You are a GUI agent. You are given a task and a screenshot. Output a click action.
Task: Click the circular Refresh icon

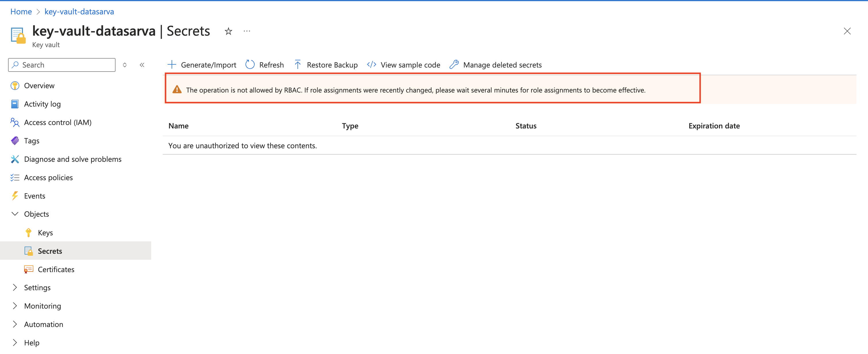pos(250,65)
